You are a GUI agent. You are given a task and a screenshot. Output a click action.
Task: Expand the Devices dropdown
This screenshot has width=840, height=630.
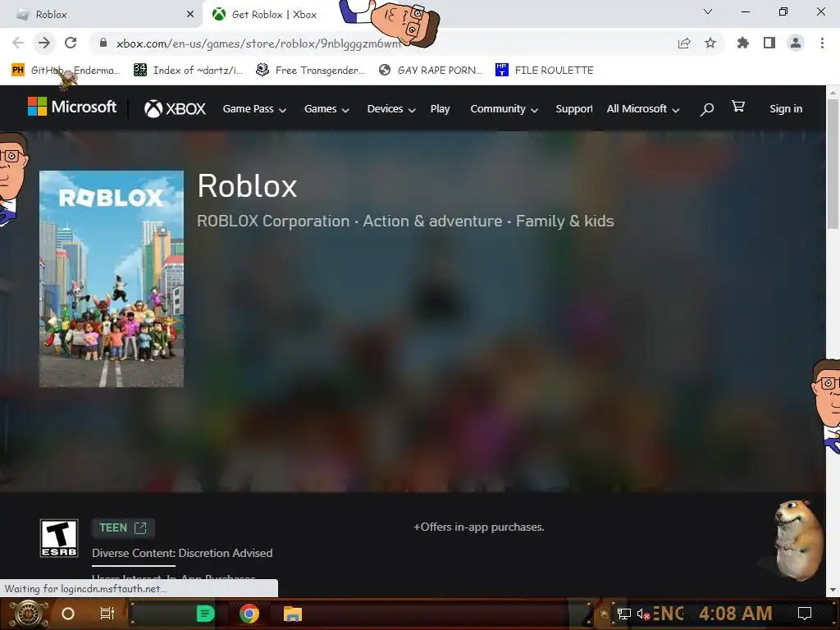pos(391,109)
